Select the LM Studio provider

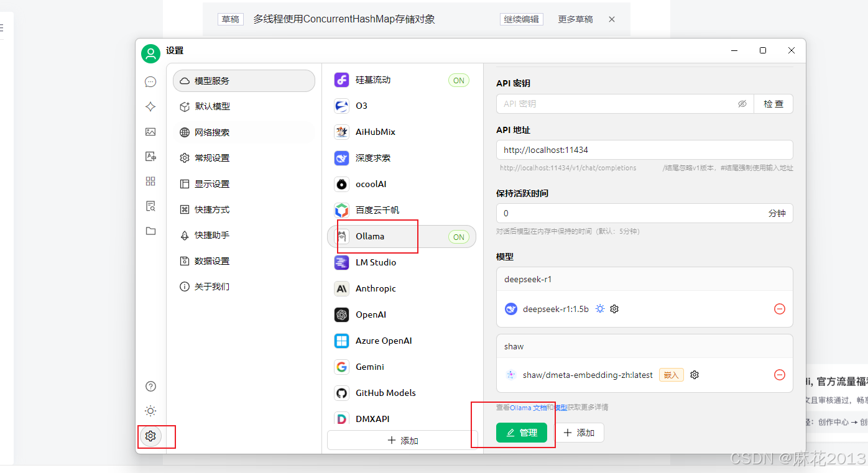click(x=402, y=262)
